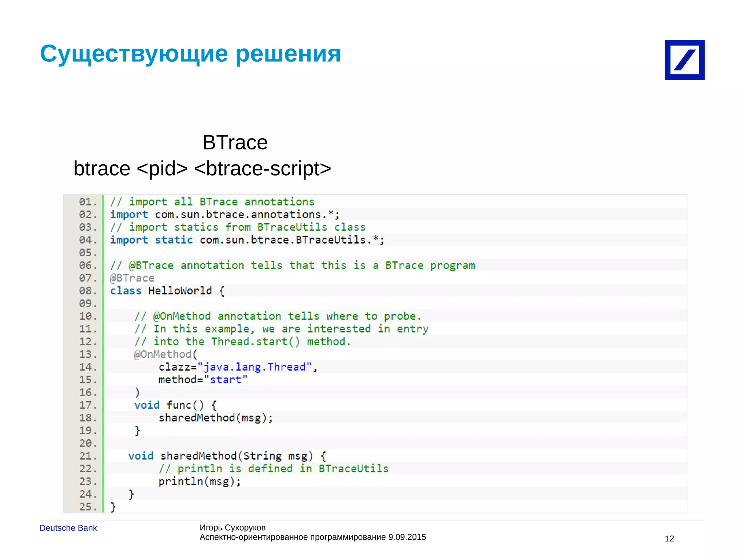The height and width of the screenshot is (560, 745).
Task: Click the '@OnMethod(' annotation on line 13
Action: click(166, 355)
